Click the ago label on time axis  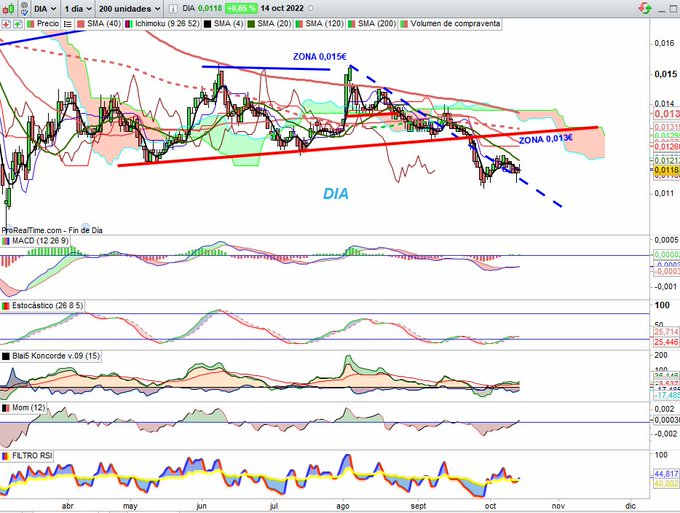coord(343,506)
